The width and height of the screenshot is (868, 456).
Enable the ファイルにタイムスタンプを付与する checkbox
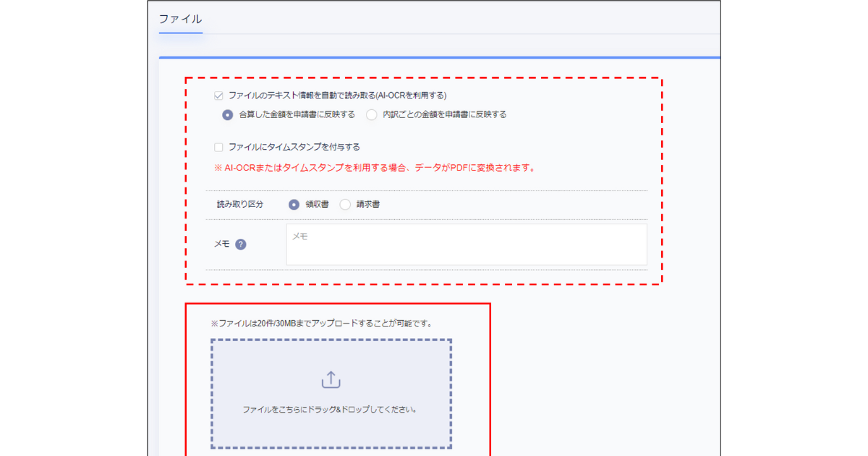218,147
